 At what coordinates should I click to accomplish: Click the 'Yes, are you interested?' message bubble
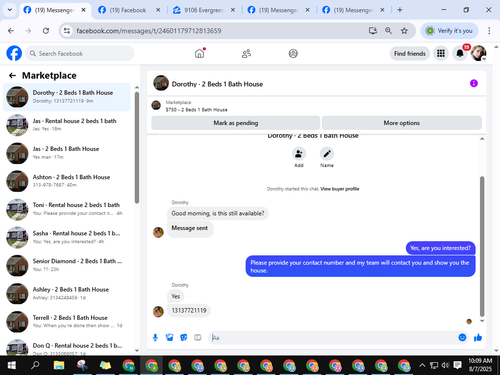tap(440, 248)
